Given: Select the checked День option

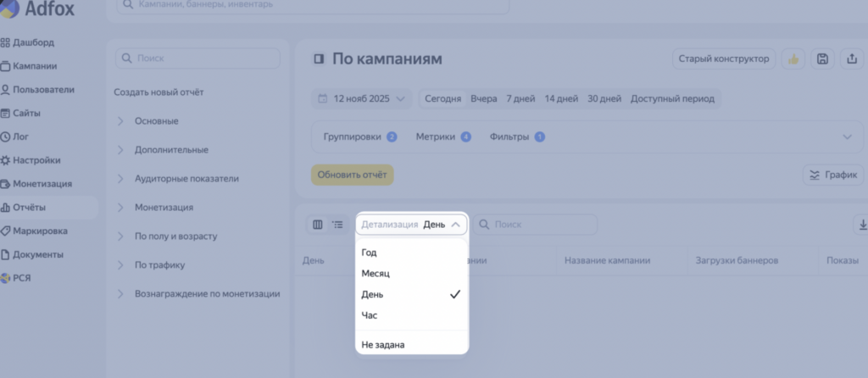Looking at the screenshot, I should 411,294.
